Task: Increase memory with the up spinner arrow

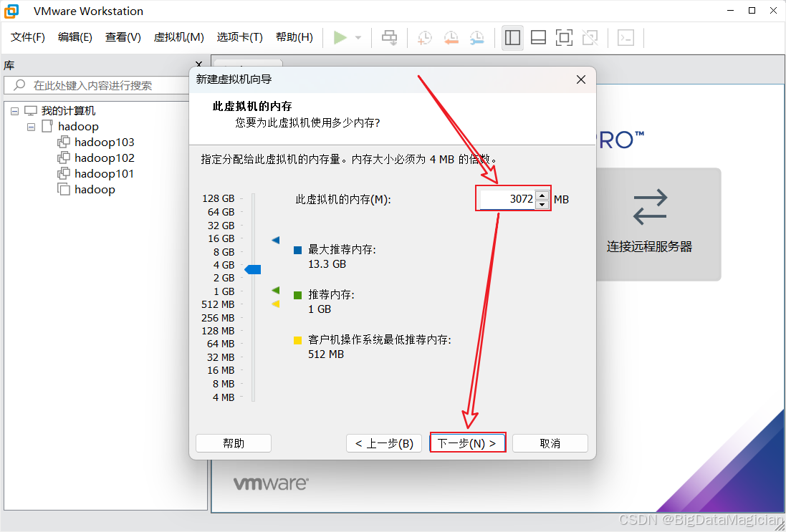Action: coord(542,195)
